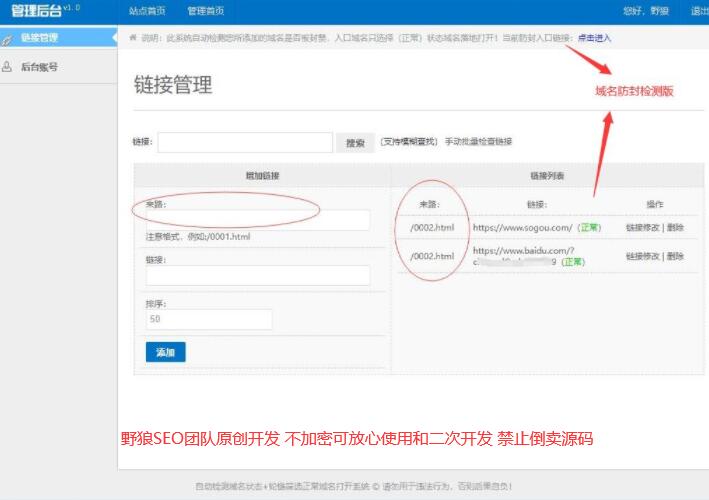Click the 退出 logout link
Screen dimensions: 709x500
pos(698,11)
